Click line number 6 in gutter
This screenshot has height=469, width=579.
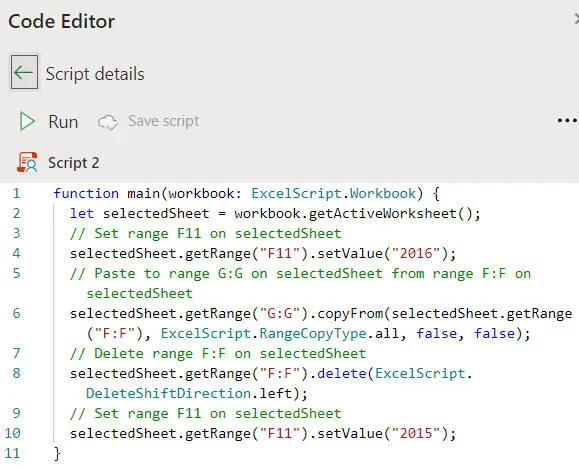point(16,313)
